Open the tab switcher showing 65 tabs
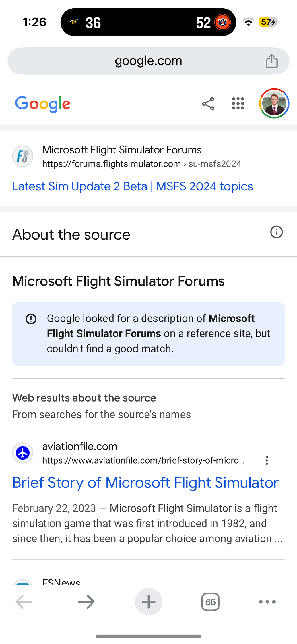Screen dimensions: 297x644 210,602
